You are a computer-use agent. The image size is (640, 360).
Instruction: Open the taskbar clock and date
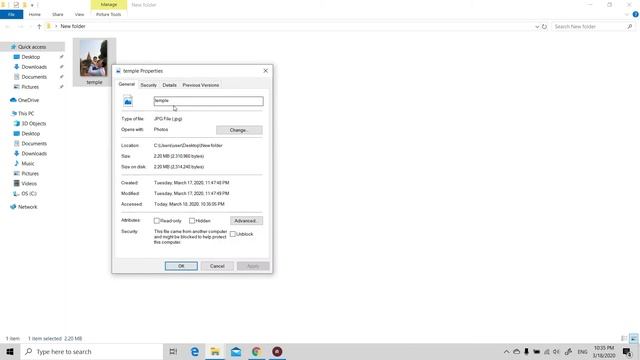pos(604,351)
